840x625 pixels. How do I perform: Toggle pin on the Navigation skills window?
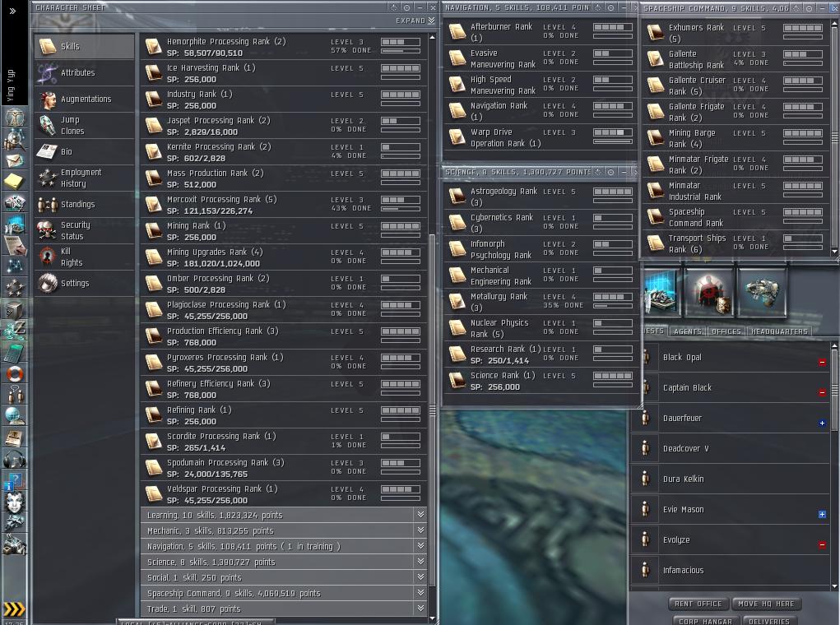(610, 7)
